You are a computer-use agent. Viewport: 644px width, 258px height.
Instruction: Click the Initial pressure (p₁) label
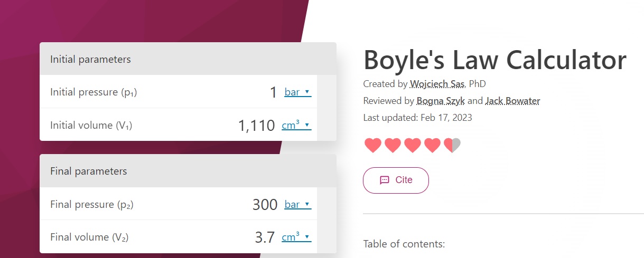[x=94, y=92]
